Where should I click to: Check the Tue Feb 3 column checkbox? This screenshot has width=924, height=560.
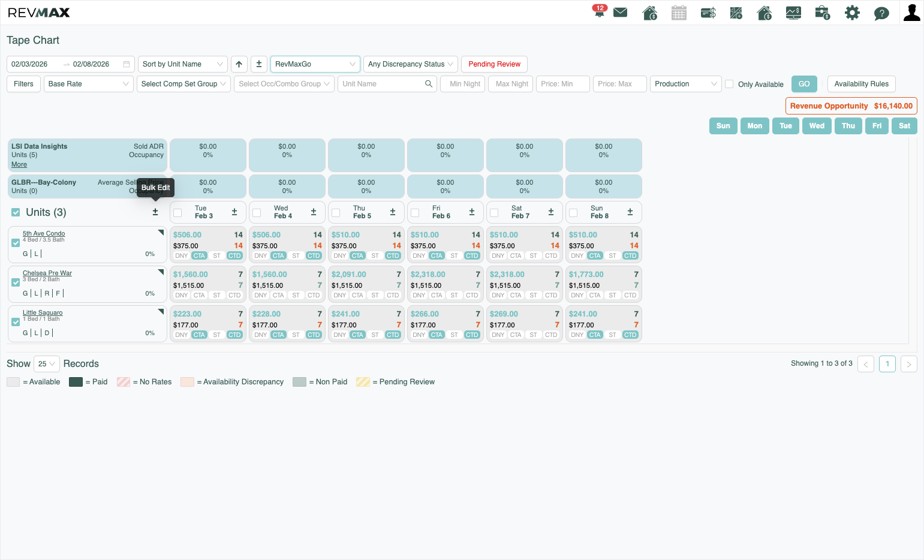point(177,213)
